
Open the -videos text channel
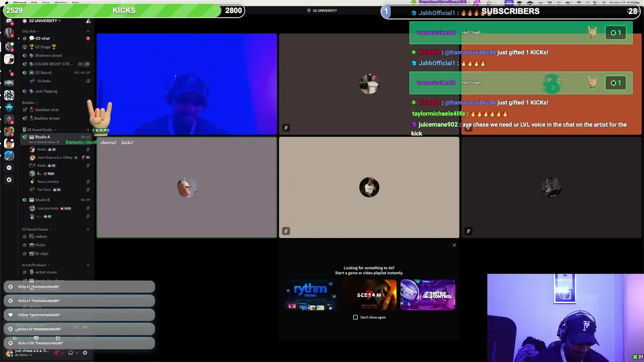click(56, 236)
